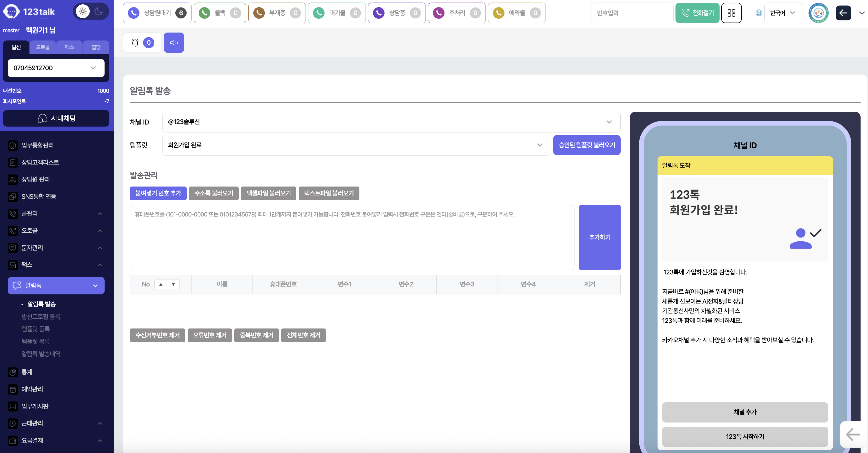Open 템플릿 목록 in sidebar
868x453 pixels.
click(x=36, y=341)
